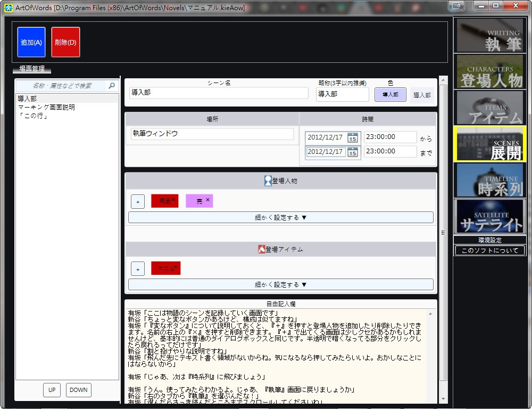Edit the 略称 abbreviation field
This screenshot has width=532, height=409.
(x=342, y=94)
